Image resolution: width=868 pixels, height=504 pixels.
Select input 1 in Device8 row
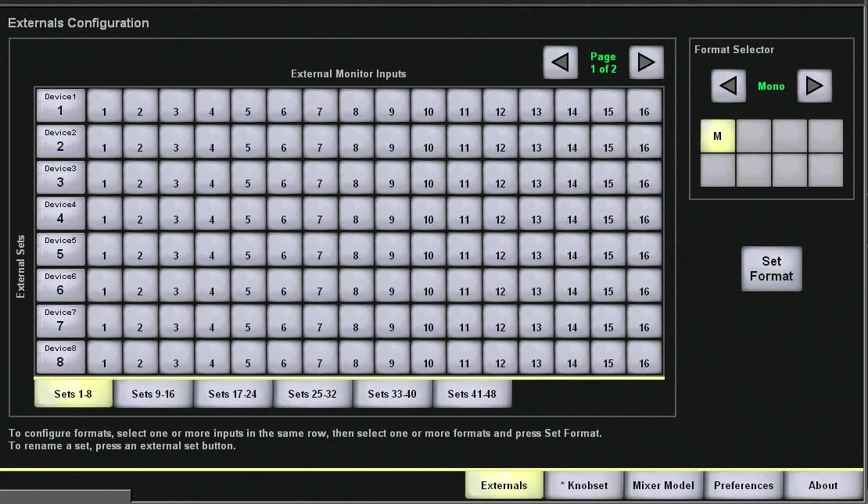(x=104, y=357)
